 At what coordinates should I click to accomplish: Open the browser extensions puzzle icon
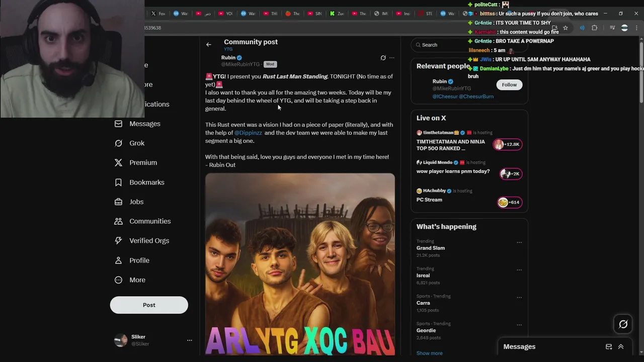point(594,28)
